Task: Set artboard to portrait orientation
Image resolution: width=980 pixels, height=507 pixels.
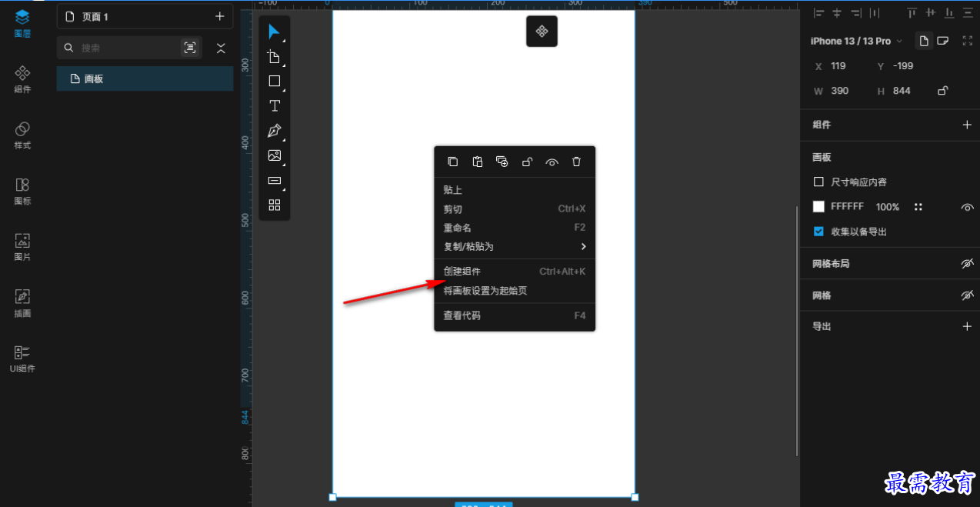Action: (x=924, y=41)
